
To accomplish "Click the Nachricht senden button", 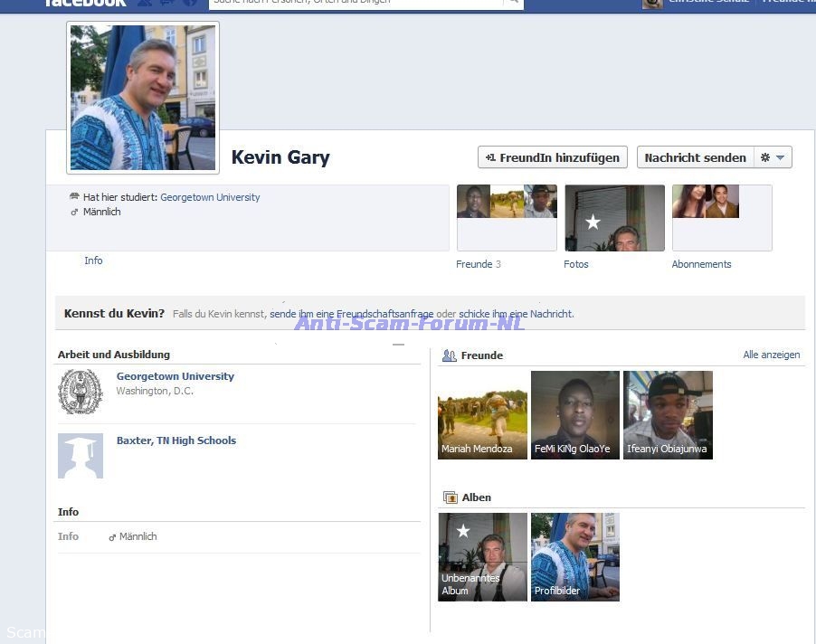I will coord(695,157).
